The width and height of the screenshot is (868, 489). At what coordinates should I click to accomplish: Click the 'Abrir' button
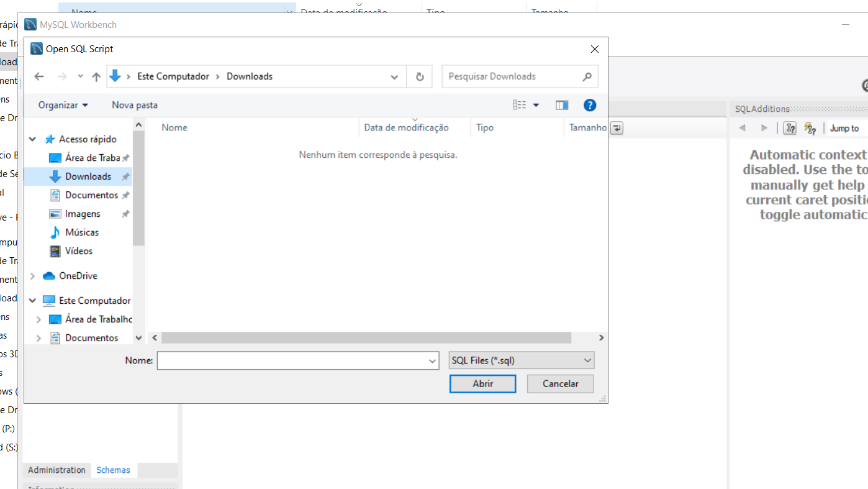click(483, 384)
